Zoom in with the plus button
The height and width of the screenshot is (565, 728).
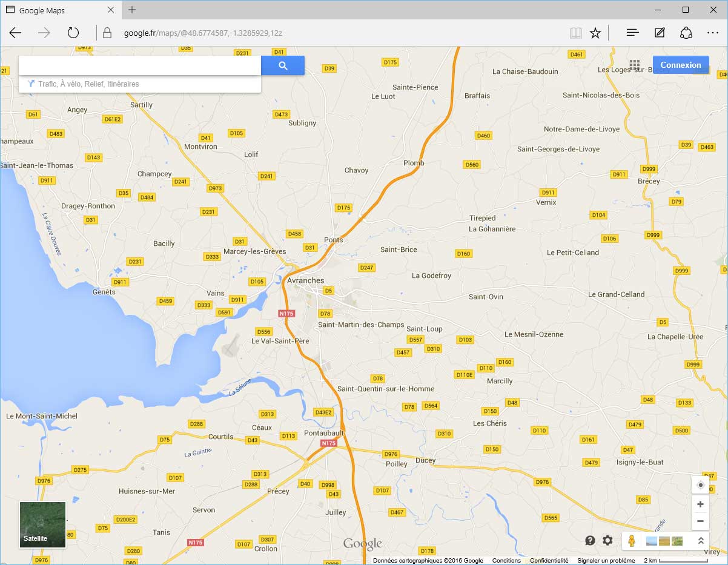[x=700, y=504]
